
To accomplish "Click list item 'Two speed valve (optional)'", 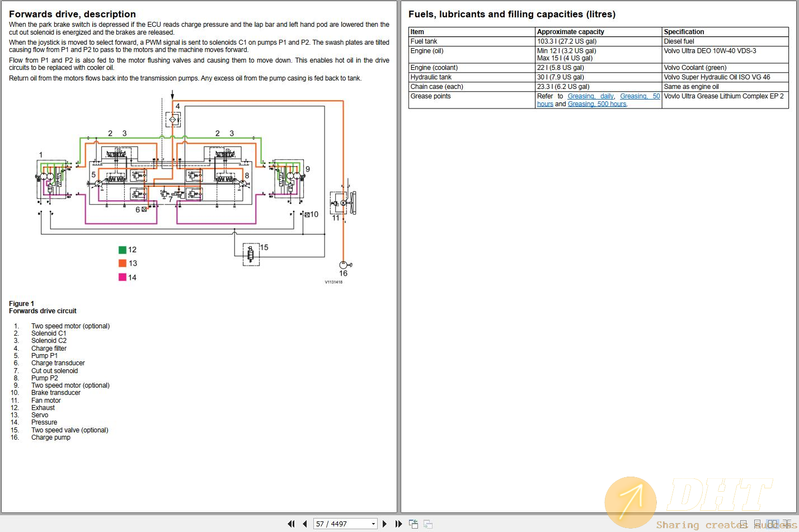I will 70,430.
